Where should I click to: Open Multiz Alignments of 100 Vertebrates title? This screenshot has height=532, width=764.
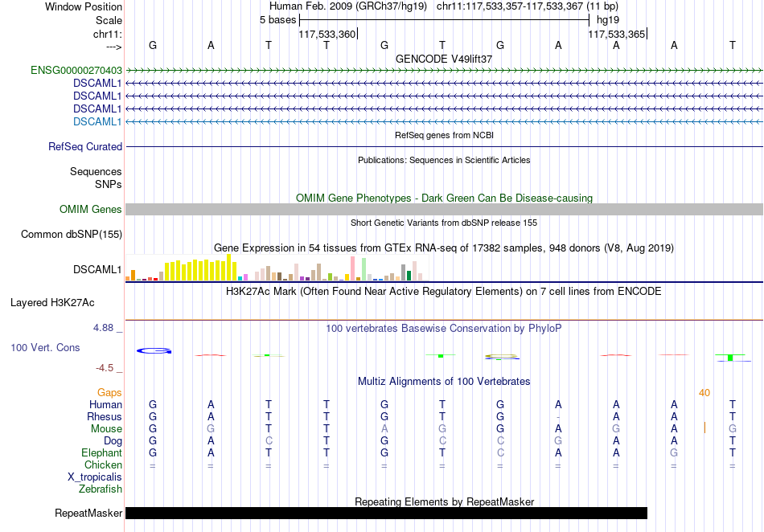pyautogui.click(x=444, y=382)
